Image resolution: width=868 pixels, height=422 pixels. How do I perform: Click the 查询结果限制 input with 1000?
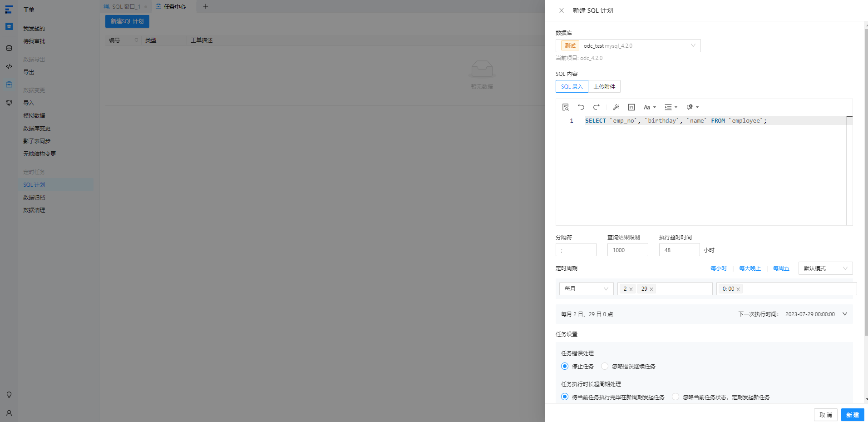click(628, 250)
